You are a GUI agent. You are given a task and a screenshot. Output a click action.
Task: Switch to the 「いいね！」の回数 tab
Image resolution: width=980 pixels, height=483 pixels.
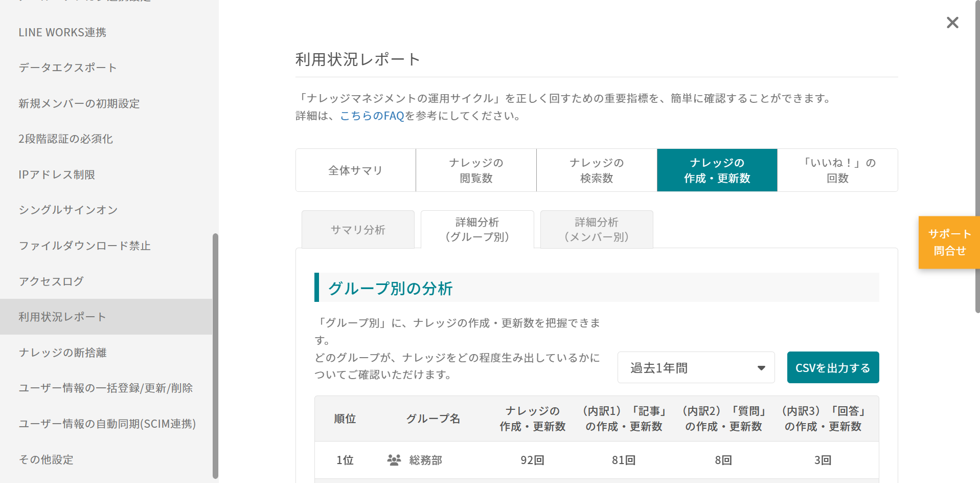point(837,170)
